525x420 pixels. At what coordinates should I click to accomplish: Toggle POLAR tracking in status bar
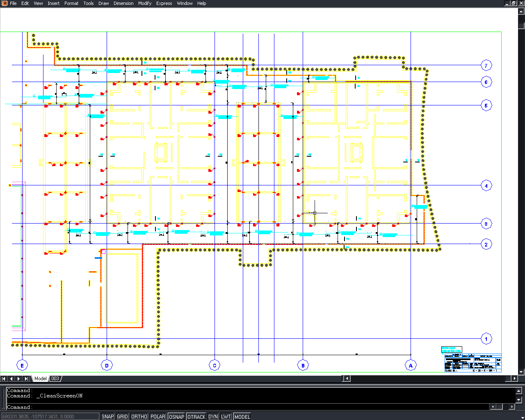pos(158,416)
